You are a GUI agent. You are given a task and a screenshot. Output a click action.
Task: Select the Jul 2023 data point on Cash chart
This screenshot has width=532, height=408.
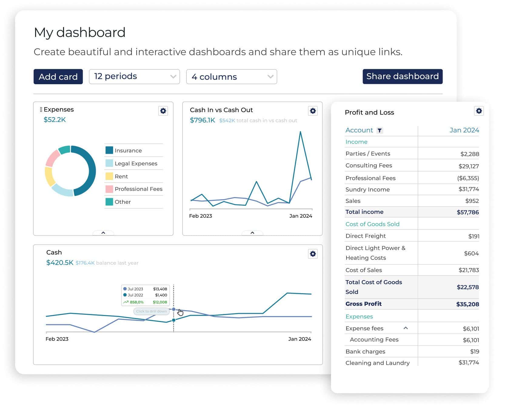[173, 310]
